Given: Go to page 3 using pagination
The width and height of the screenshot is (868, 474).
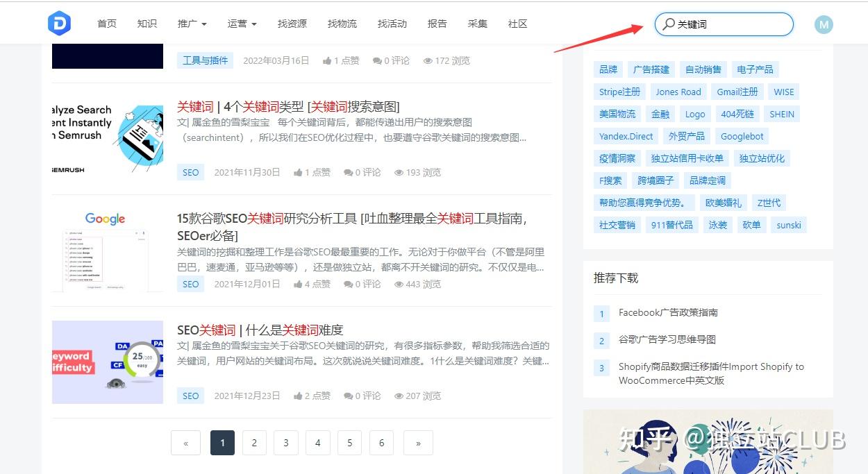Looking at the screenshot, I should point(285,442).
